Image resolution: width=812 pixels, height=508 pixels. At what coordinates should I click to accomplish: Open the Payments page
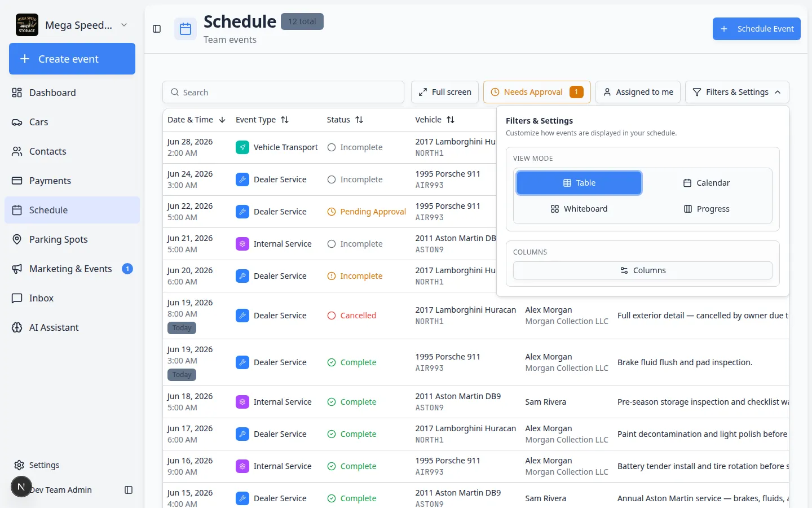72,181
